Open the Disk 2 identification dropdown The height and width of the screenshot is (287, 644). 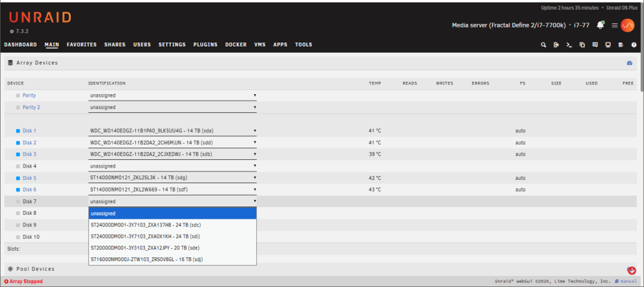(x=173, y=143)
